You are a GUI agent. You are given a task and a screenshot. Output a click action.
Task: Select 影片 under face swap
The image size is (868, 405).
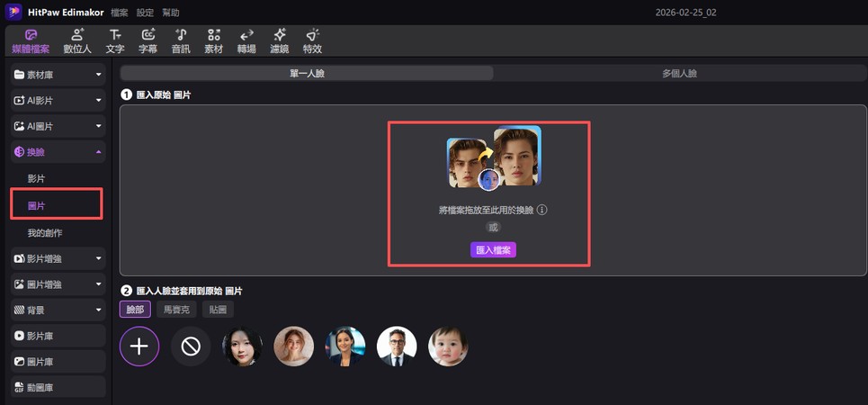[x=36, y=179]
